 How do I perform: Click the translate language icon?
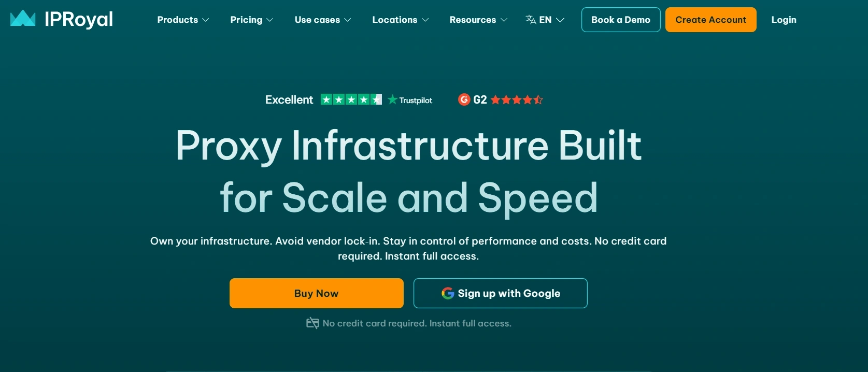531,20
